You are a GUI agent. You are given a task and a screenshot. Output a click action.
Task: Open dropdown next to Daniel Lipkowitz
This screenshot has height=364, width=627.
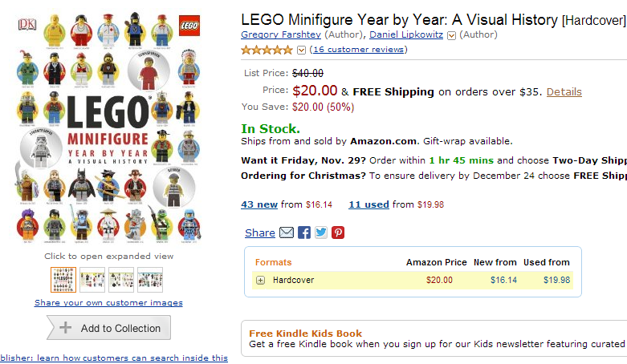pyautogui.click(x=451, y=35)
